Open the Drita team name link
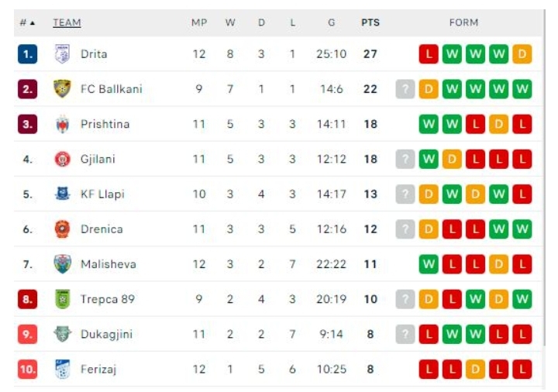The width and height of the screenshot is (558, 392). pyautogui.click(x=94, y=54)
